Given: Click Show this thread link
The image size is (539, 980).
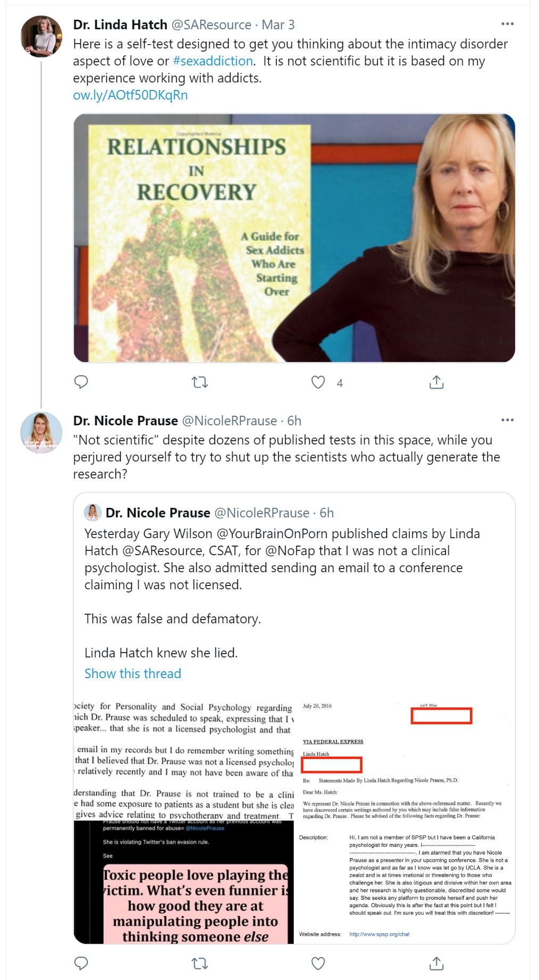Looking at the screenshot, I should tap(132, 673).
